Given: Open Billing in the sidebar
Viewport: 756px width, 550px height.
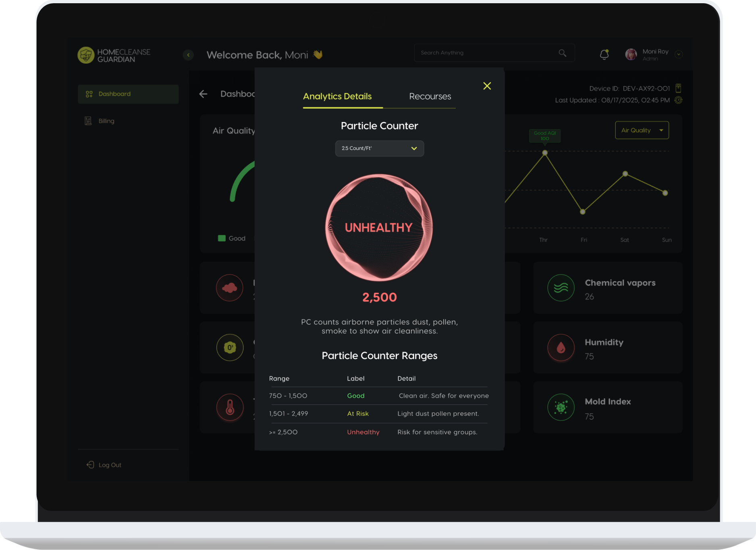Looking at the screenshot, I should [x=106, y=121].
